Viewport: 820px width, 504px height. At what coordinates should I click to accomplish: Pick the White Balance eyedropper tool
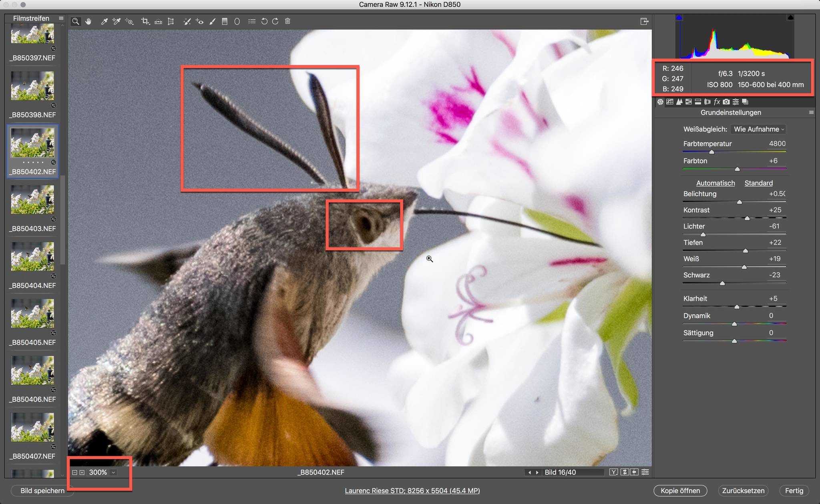pos(104,21)
